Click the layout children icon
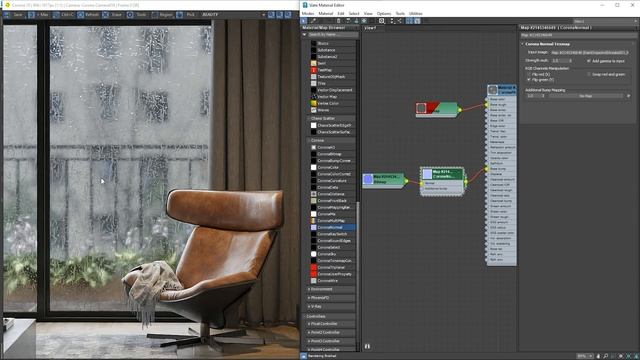The height and width of the screenshot is (360, 640). (x=399, y=21)
